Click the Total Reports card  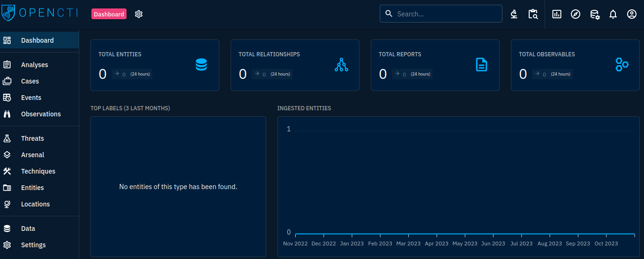434,65
